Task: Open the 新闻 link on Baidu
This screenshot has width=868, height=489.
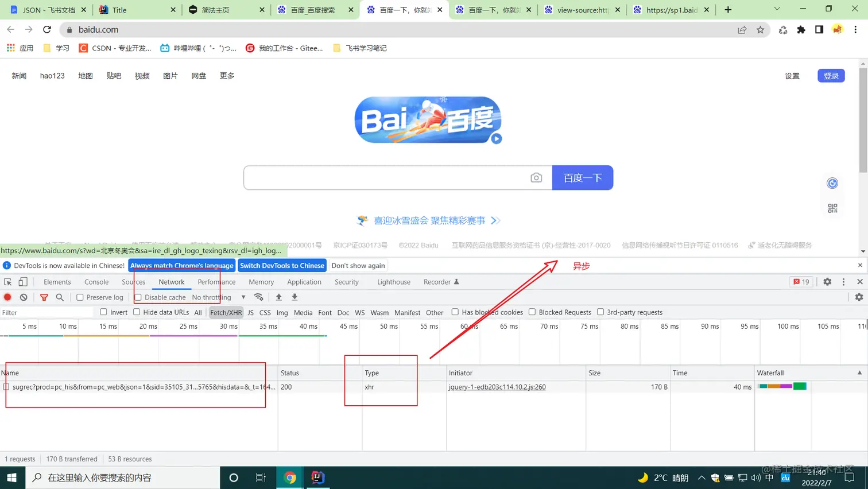Action: coord(19,76)
